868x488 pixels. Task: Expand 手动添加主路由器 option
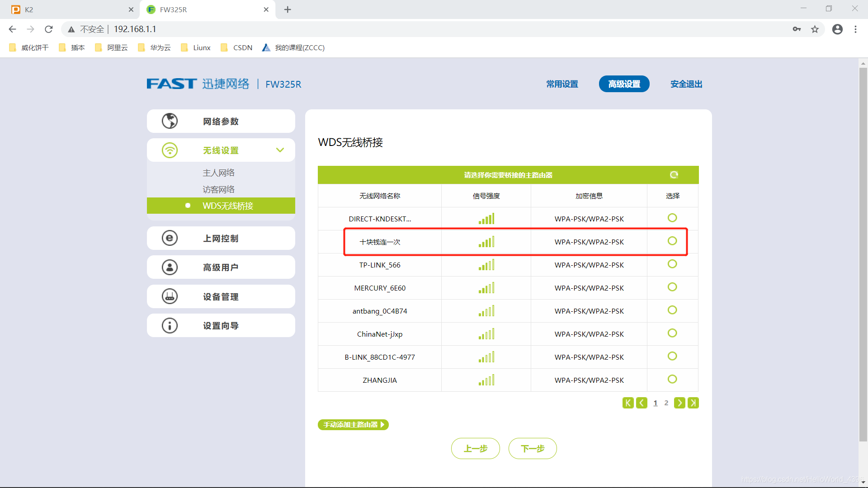tap(353, 425)
